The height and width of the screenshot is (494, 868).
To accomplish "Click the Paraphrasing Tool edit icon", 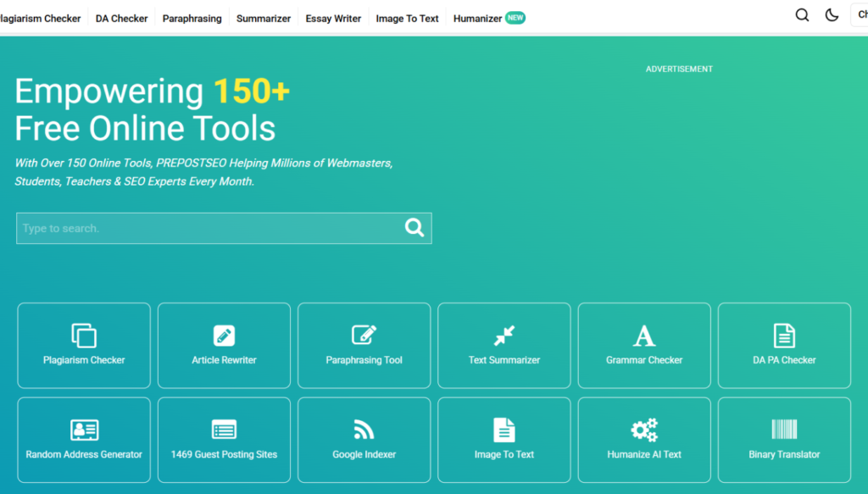I will tap(364, 336).
